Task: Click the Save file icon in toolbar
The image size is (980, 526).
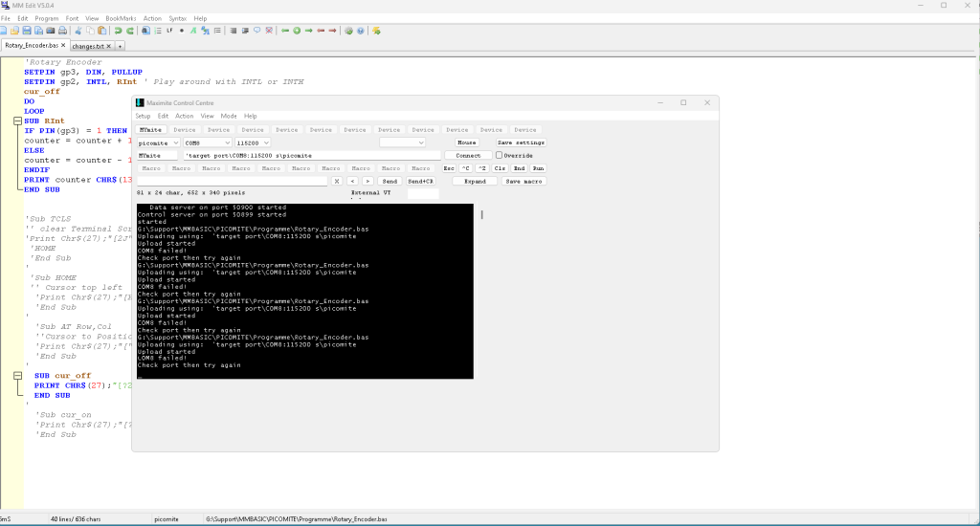Action: pyautogui.click(x=27, y=31)
